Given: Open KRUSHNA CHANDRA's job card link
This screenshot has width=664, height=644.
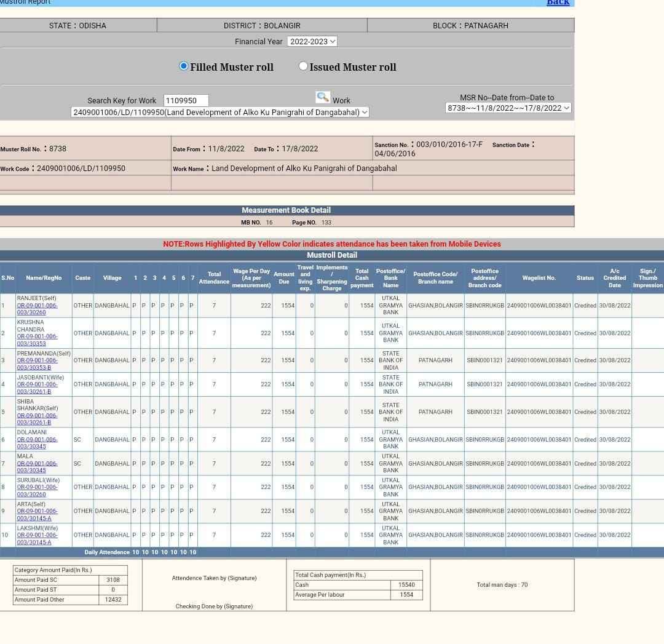Looking at the screenshot, I should pyautogui.click(x=38, y=340).
